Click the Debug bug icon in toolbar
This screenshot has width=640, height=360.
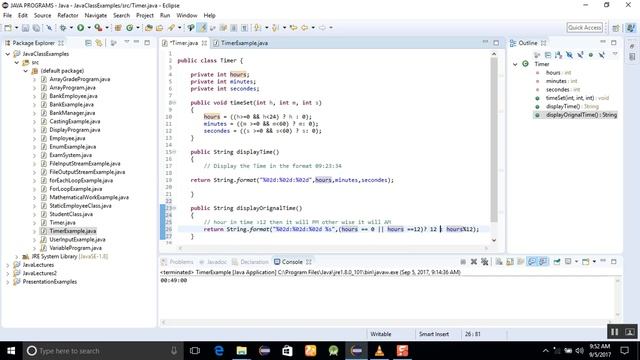click(x=62, y=28)
